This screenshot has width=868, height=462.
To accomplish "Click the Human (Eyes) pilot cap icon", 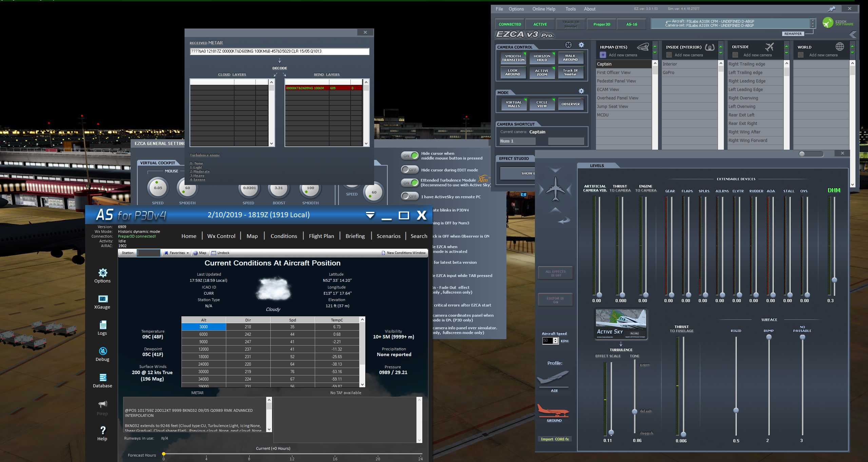I will click(643, 47).
